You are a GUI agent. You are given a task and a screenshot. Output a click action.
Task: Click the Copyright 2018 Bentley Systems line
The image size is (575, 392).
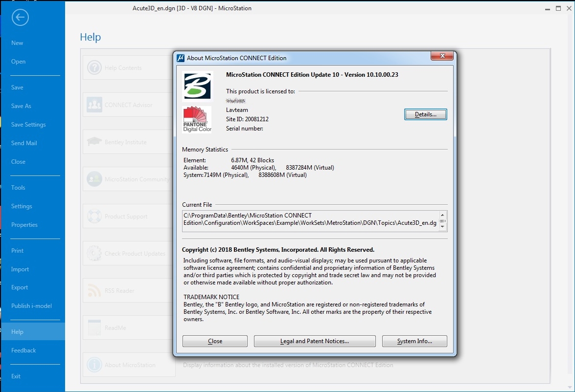[278, 249]
